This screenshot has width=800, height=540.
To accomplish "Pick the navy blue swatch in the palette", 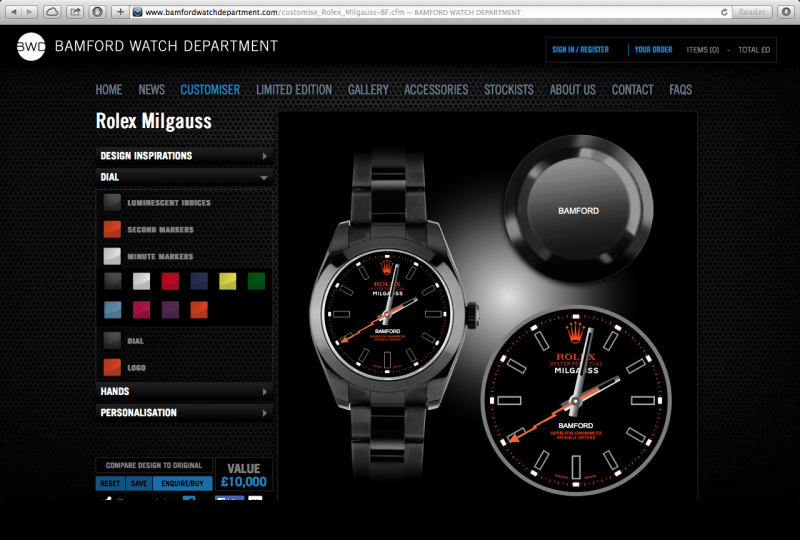I will click(x=199, y=281).
